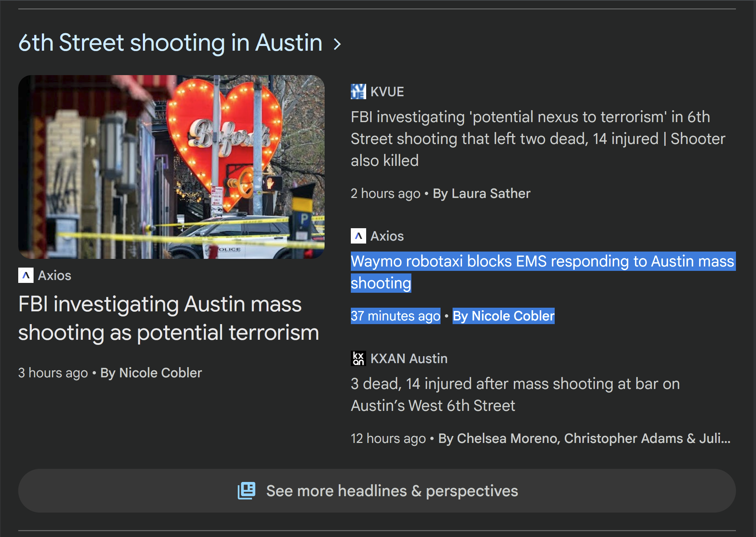Click the KXAN Austin logo icon

click(358, 358)
